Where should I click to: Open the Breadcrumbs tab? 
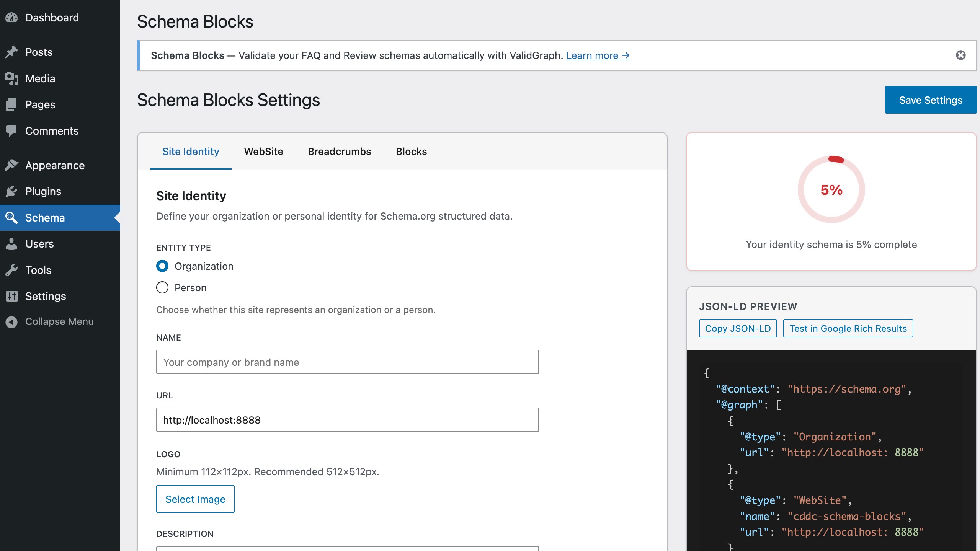point(339,152)
